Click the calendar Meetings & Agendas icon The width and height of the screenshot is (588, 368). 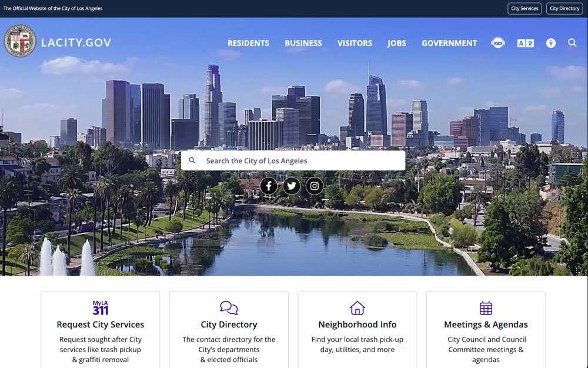coord(486,307)
